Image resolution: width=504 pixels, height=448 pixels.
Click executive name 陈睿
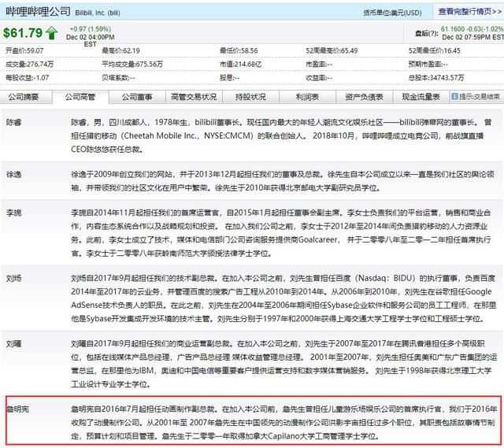coord(14,123)
